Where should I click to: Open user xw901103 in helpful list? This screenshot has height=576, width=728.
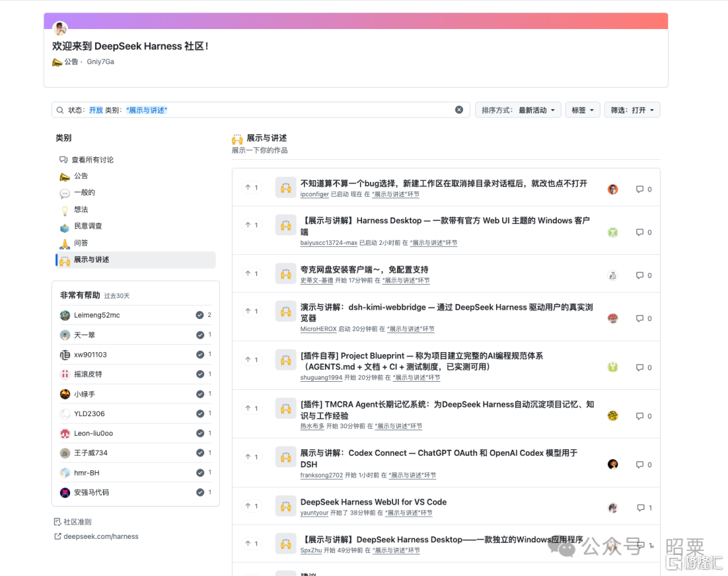90,354
